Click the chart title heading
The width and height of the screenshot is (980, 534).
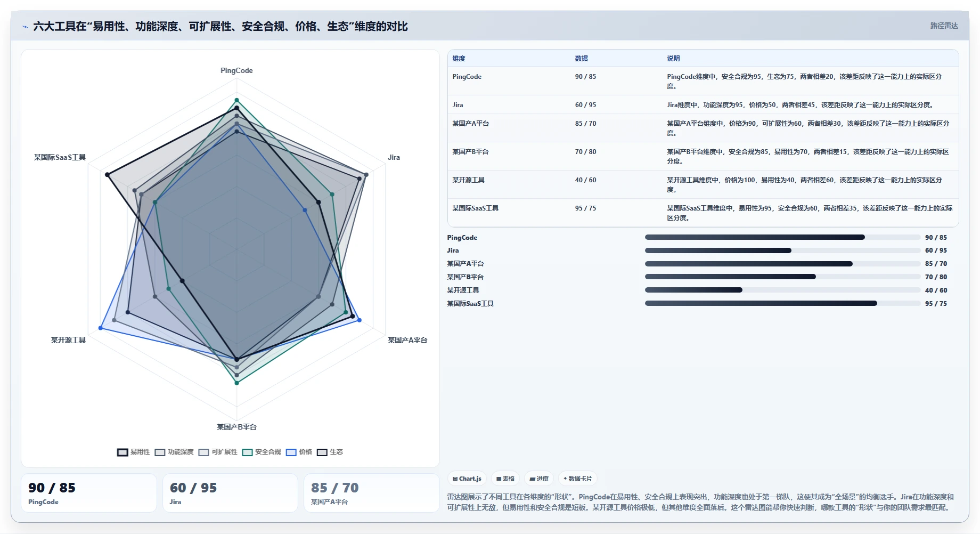[x=220, y=26]
